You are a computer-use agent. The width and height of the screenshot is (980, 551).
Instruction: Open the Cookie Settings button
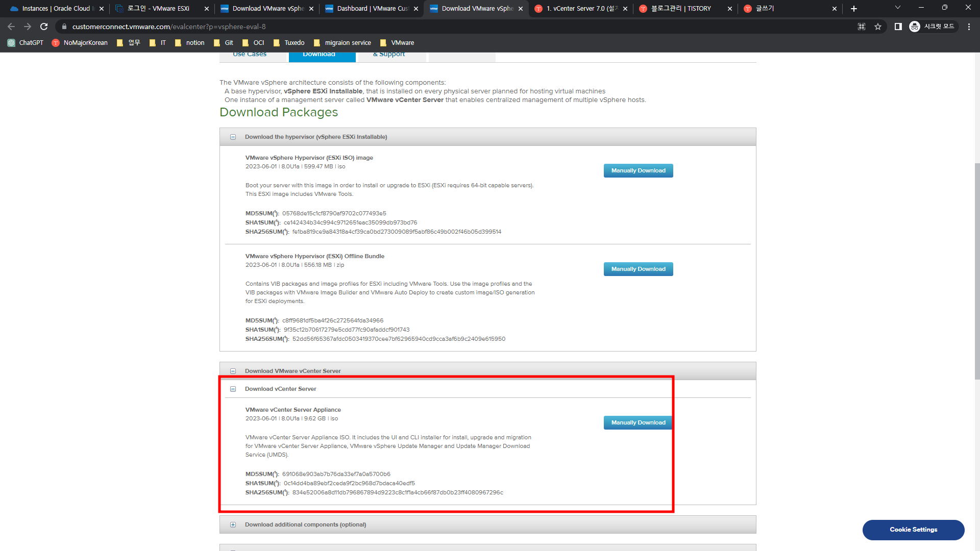(x=913, y=530)
